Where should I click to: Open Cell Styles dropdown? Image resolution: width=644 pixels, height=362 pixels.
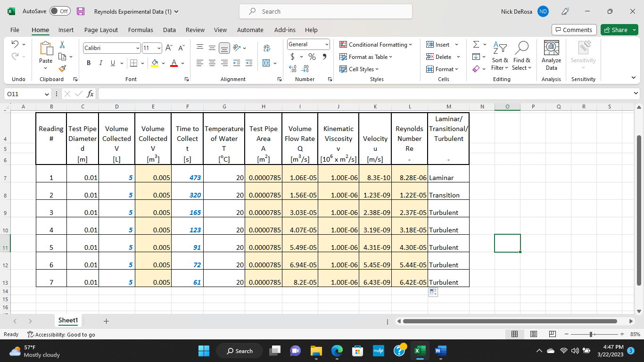[359, 69]
